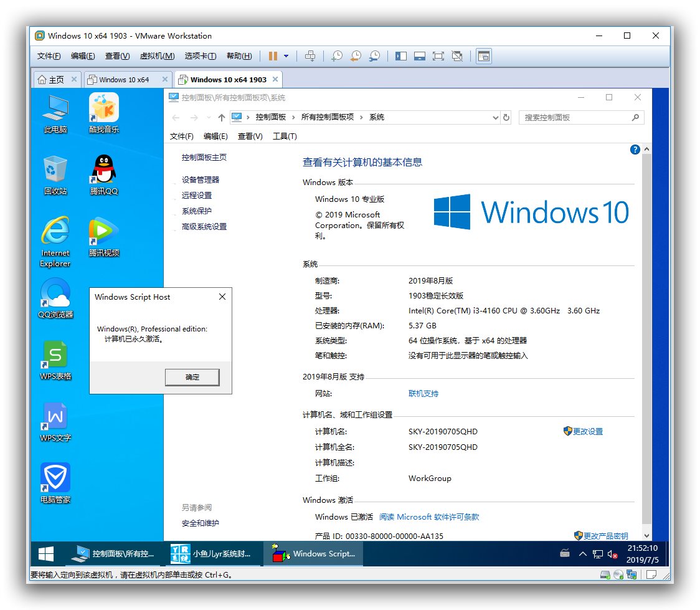Switch to Windows Script taskbar button

click(313, 554)
